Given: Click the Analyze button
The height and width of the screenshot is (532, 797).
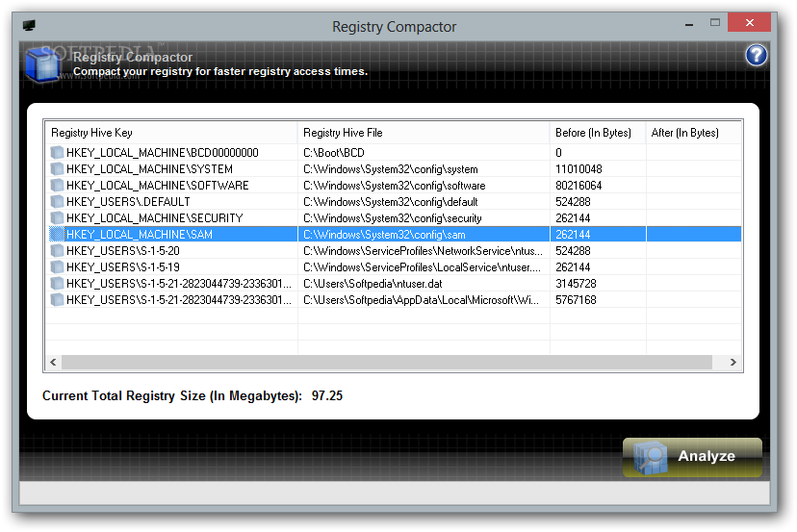Looking at the screenshot, I should [692, 457].
